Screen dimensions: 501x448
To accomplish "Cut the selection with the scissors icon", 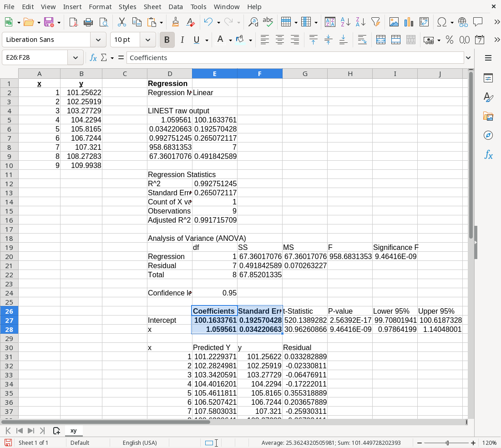I will (122, 22).
